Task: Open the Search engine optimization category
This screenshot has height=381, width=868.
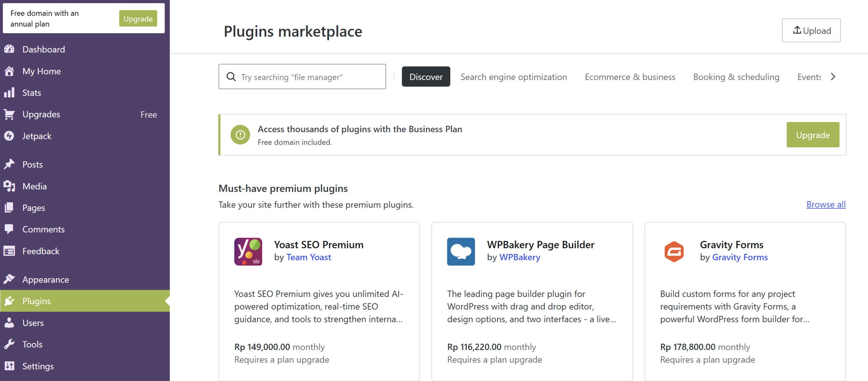Action: click(x=513, y=77)
